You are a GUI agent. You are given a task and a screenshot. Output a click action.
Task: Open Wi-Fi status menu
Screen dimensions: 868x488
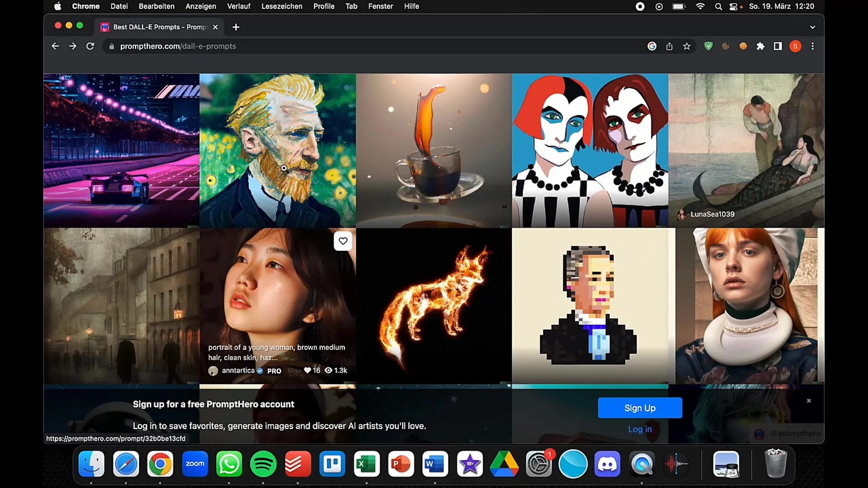[x=700, y=6]
